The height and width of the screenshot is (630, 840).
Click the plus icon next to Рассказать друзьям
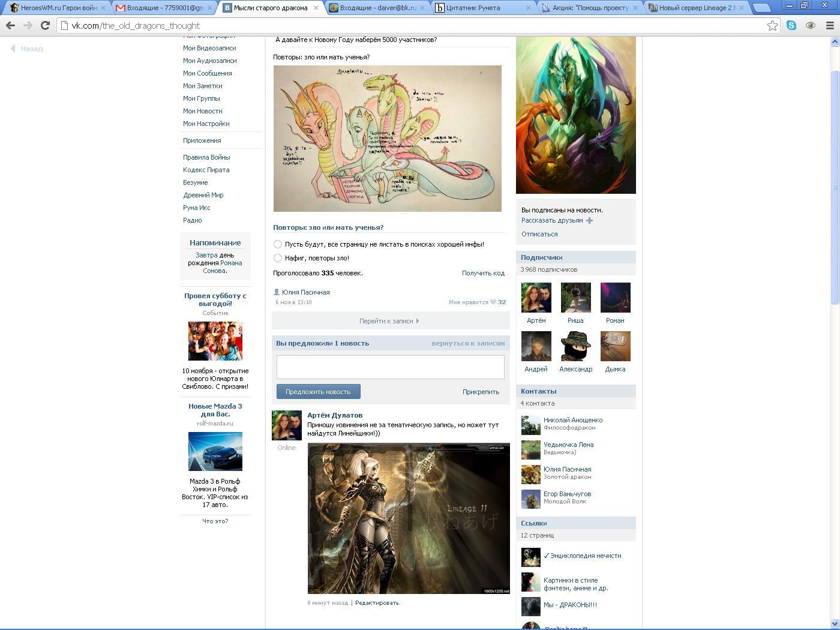tap(589, 221)
